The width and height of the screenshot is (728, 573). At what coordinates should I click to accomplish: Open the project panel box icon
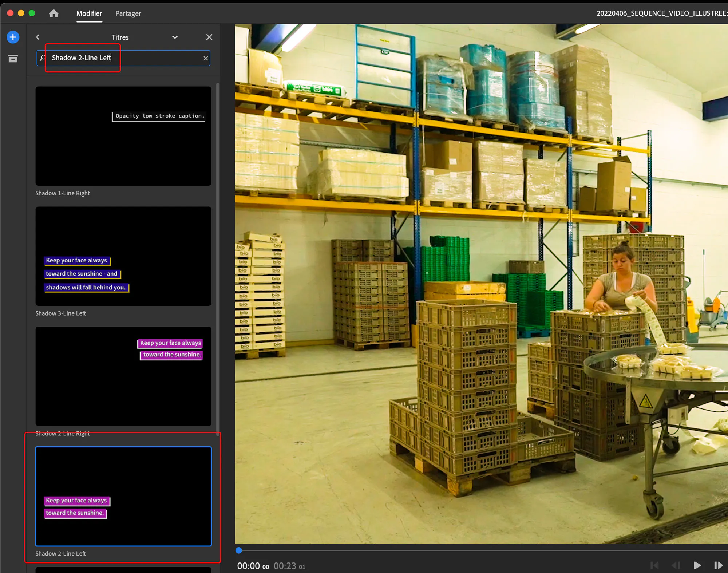(x=13, y=59)
